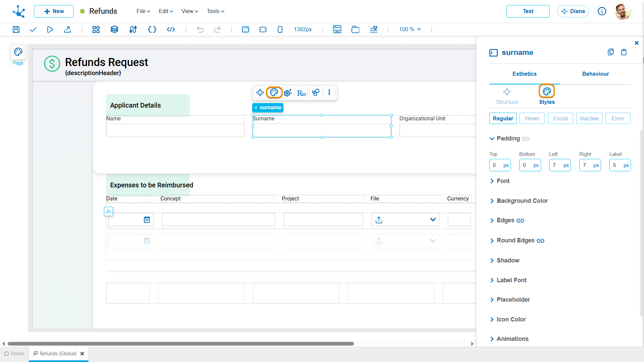The image size is (644, 362).
Task: Run the form with the Play icon
Action: 50,29
